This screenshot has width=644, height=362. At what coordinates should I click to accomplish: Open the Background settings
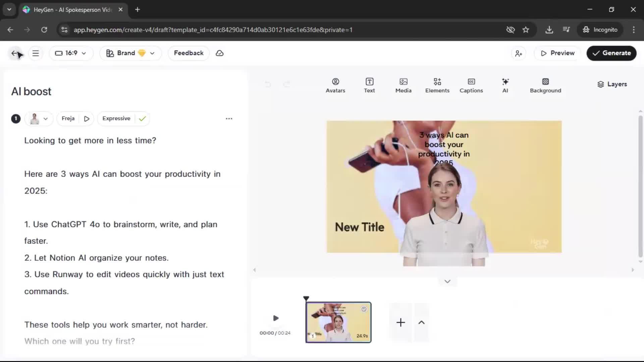click(x=545, y=85)
